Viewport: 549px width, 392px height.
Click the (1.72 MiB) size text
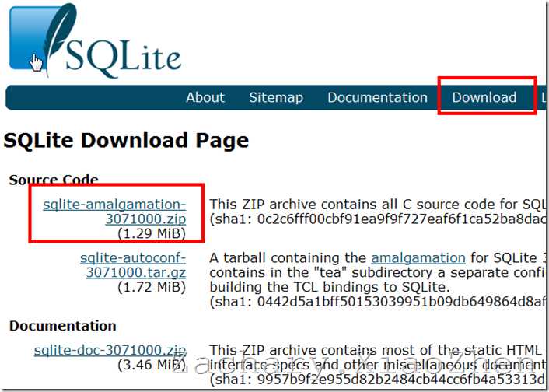152,287
